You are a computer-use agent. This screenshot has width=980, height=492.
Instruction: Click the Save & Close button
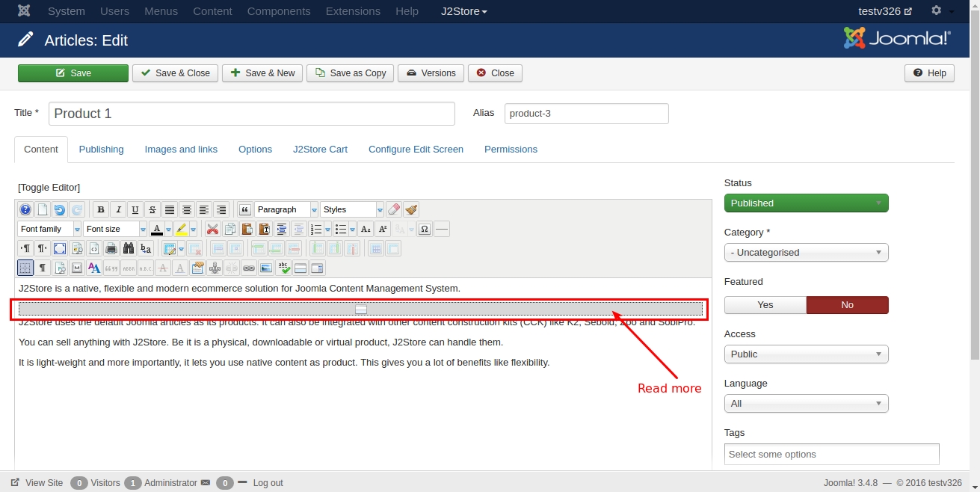[x=176, y=73]
